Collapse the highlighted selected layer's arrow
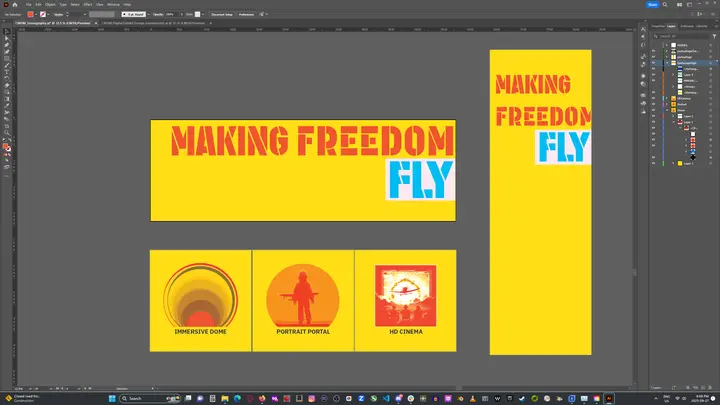720x405 pixels. [667, 63]
